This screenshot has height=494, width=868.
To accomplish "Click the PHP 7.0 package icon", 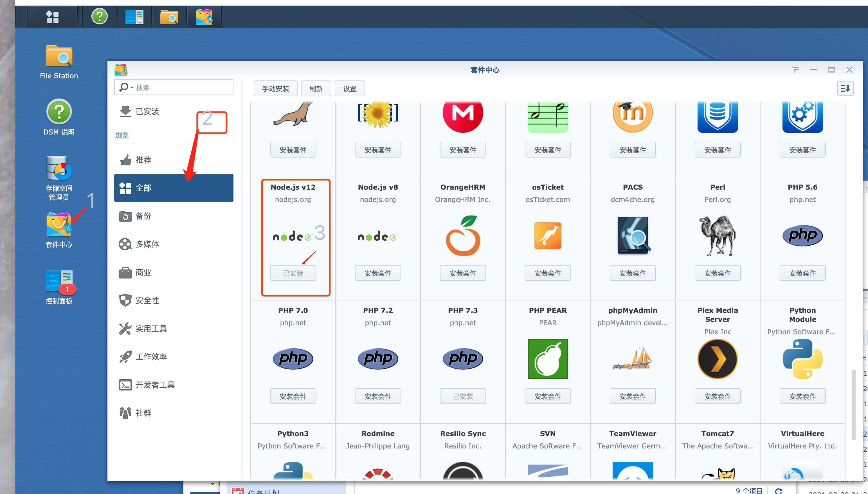I will tap(293, 359).
